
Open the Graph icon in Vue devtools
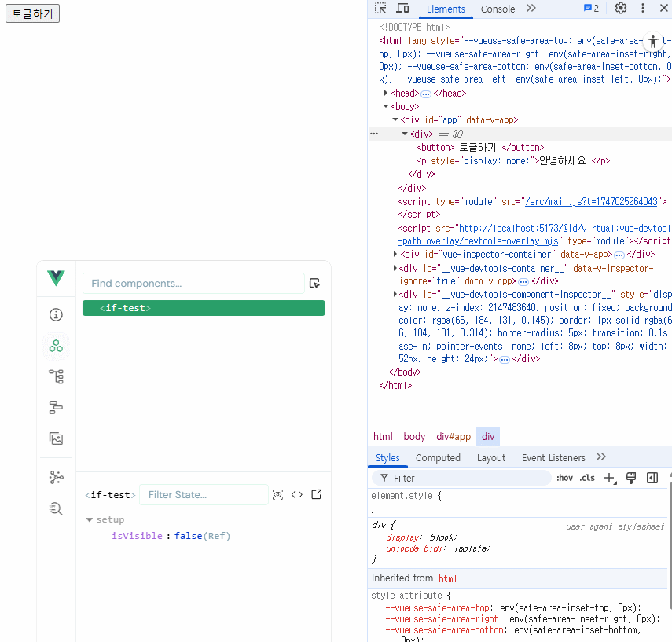click(56, 478)
